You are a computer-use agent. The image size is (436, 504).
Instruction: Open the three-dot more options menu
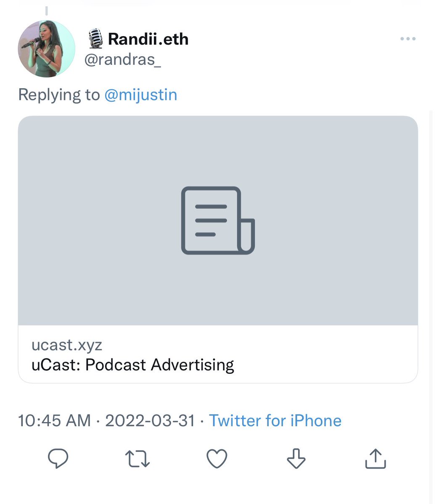pyautogui.click(x=408, y=39)
